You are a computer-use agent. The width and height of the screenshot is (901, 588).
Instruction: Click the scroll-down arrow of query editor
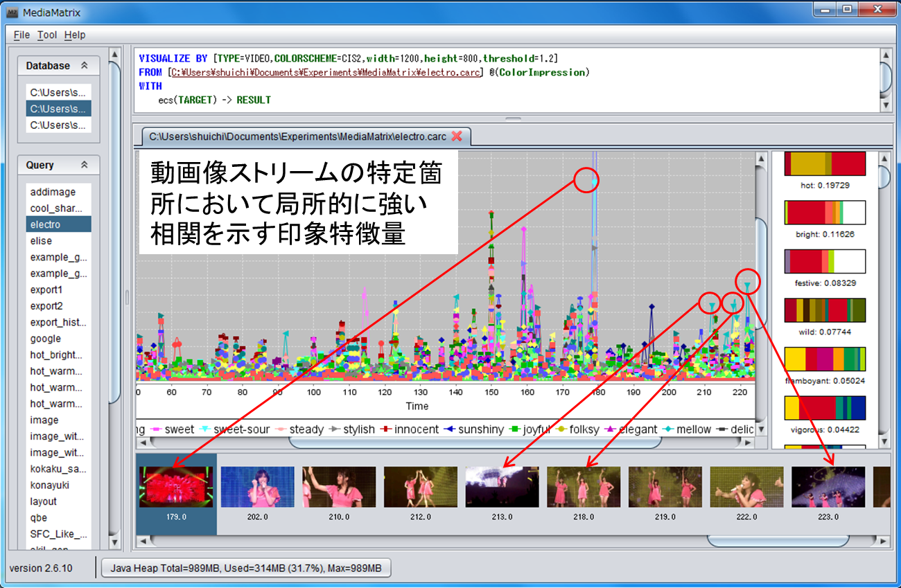coord(885,105)
